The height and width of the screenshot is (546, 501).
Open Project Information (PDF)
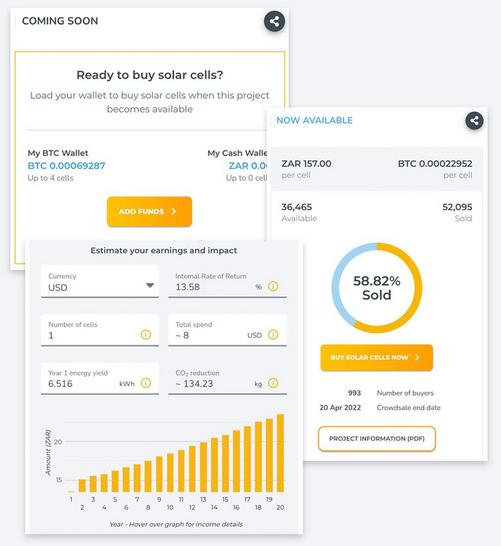[x=377, y=439]
